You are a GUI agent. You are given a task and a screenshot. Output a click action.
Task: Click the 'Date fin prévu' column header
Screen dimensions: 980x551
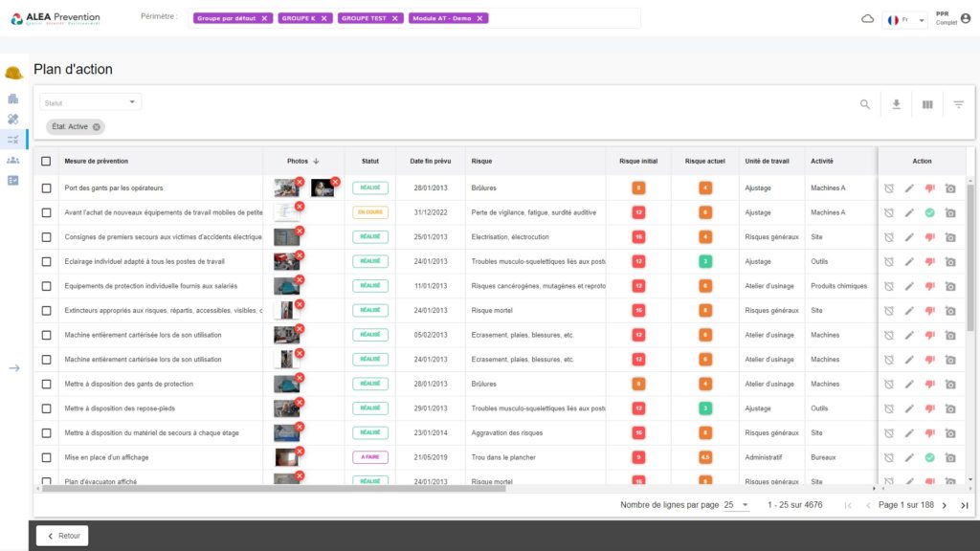click(x=430, y=161)
